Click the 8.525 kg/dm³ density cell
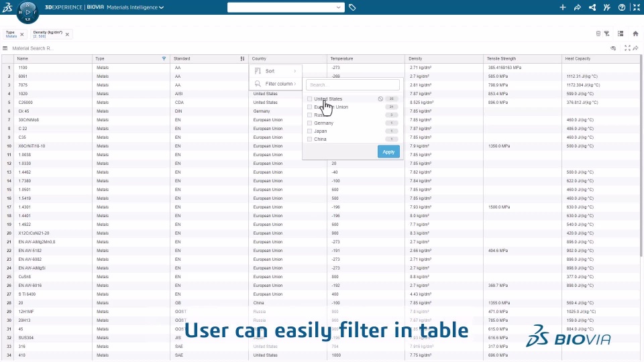644x362 pixels. click(444, 102)
